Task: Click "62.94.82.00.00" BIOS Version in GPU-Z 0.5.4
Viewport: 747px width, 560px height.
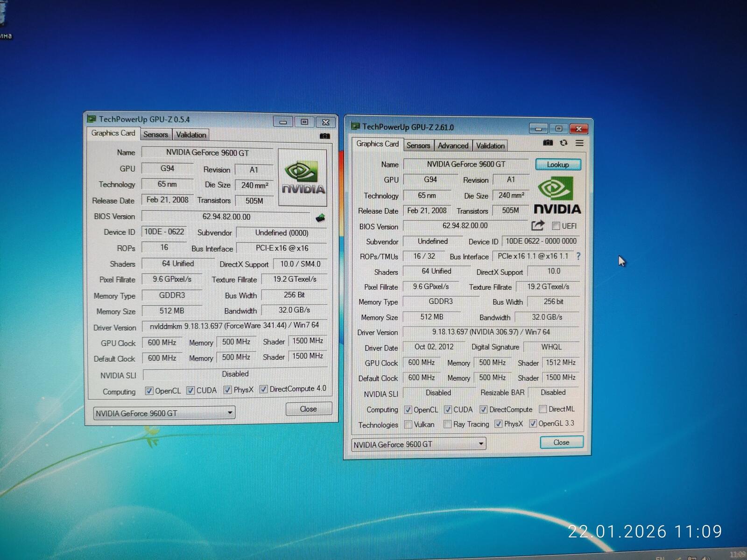Action: click(x=226, y=217)
